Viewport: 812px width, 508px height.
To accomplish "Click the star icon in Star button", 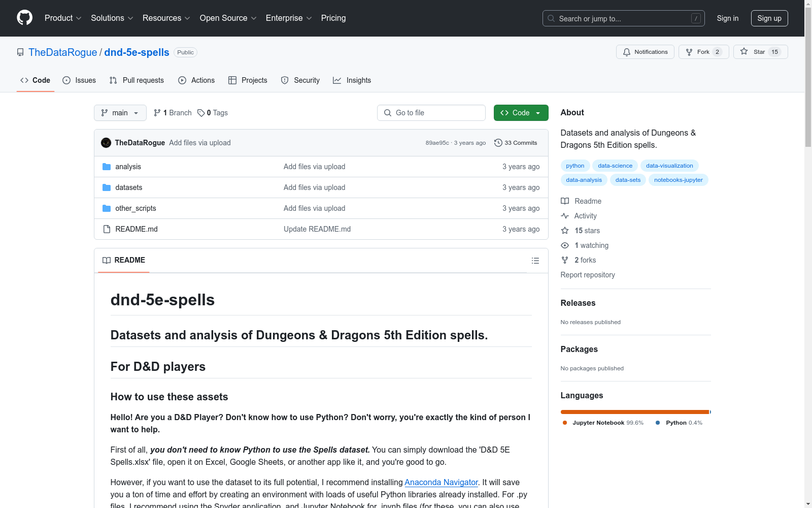I will pos(744,51).
